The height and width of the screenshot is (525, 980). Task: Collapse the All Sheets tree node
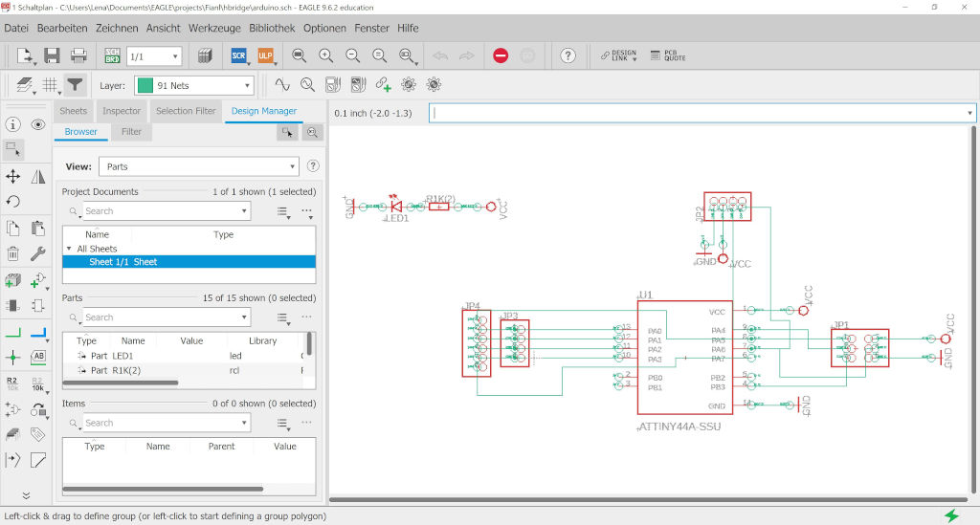coord(69,249)
